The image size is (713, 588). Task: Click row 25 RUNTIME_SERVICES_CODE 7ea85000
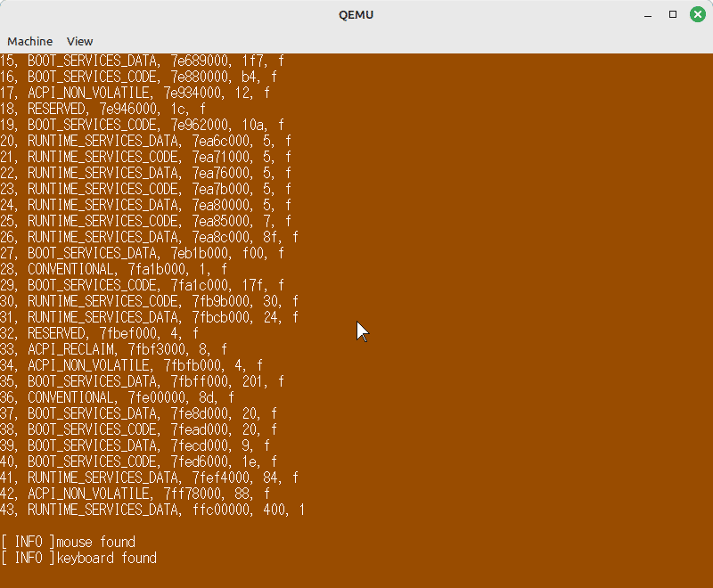145,221
